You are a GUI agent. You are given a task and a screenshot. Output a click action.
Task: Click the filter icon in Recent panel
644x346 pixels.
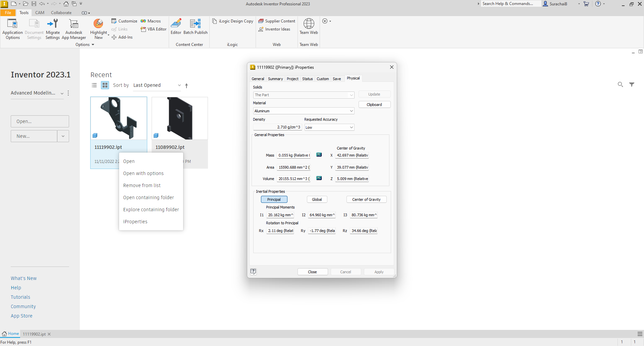632,84
